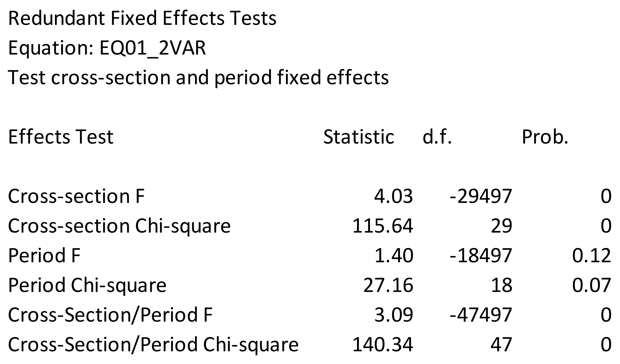
Task: Select the probability value 0.07
Action: [x=592, y=285]
